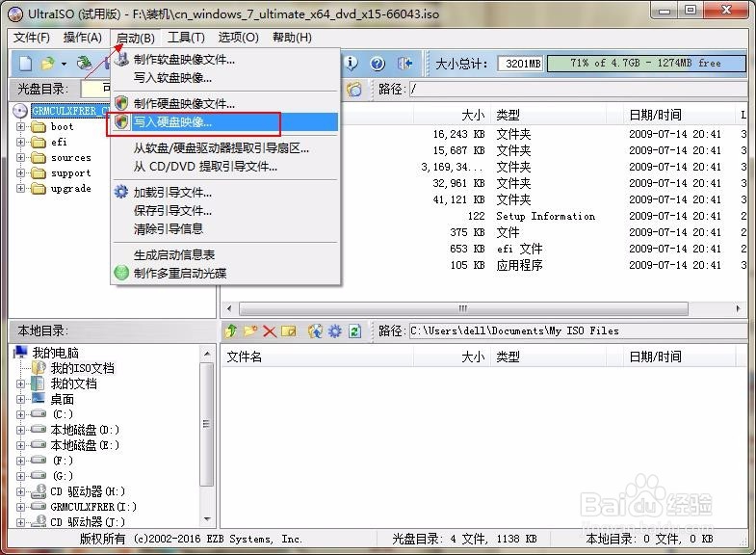Select GRMCULXFRER (I:) drive in local tree
This screenshot has width=756, height=555.
[x=93, y=507]
